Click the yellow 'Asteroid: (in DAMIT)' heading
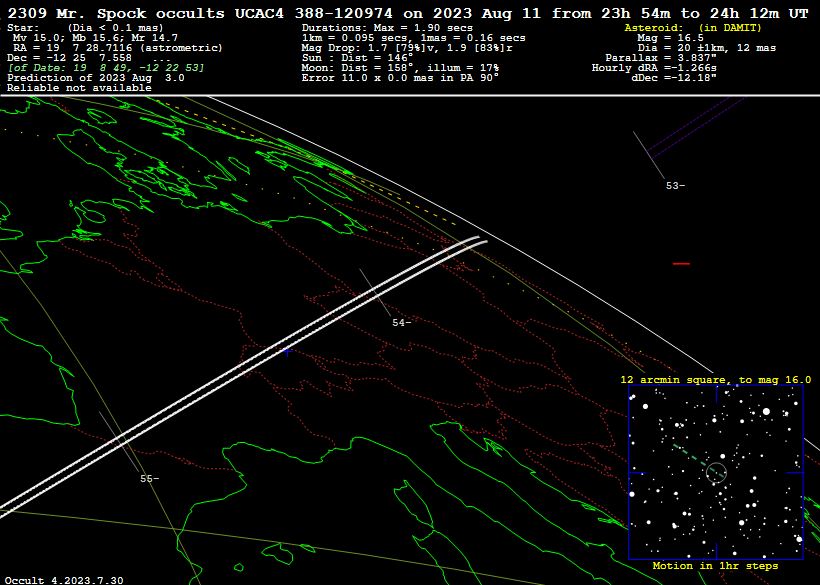 pyautogui.click(x=693, y=28)
